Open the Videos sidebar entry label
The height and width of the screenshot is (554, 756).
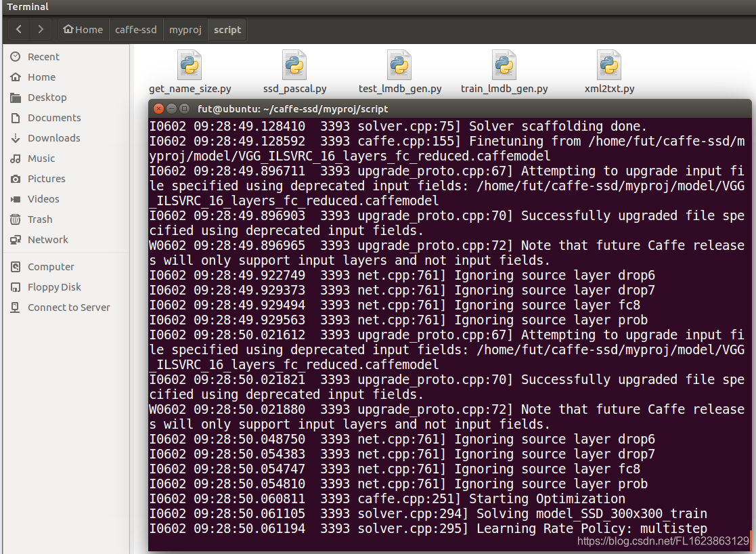(x=43, y=199)
